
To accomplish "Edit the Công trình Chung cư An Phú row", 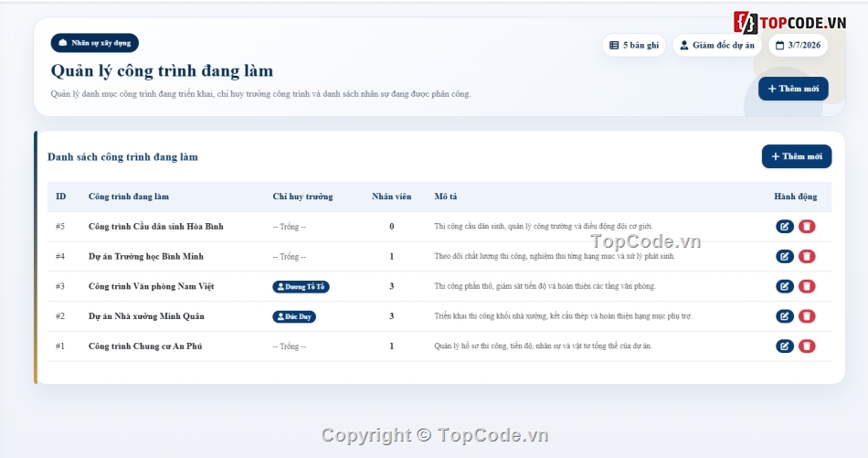I will (785, 346).
